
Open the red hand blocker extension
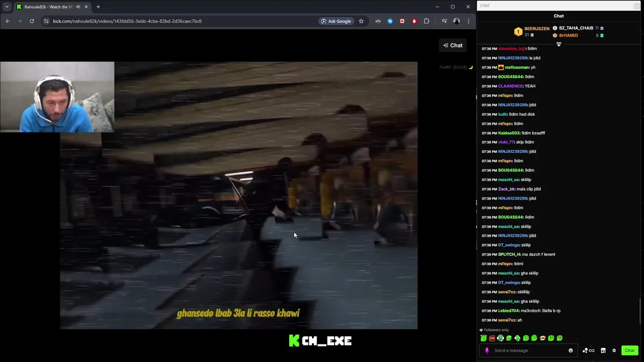(x=414, y=21)
